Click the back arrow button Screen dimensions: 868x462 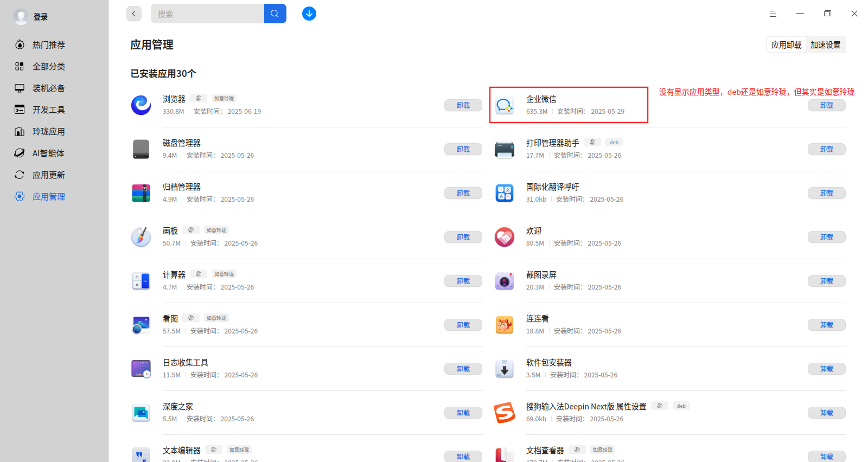click(x=134, y=14)
